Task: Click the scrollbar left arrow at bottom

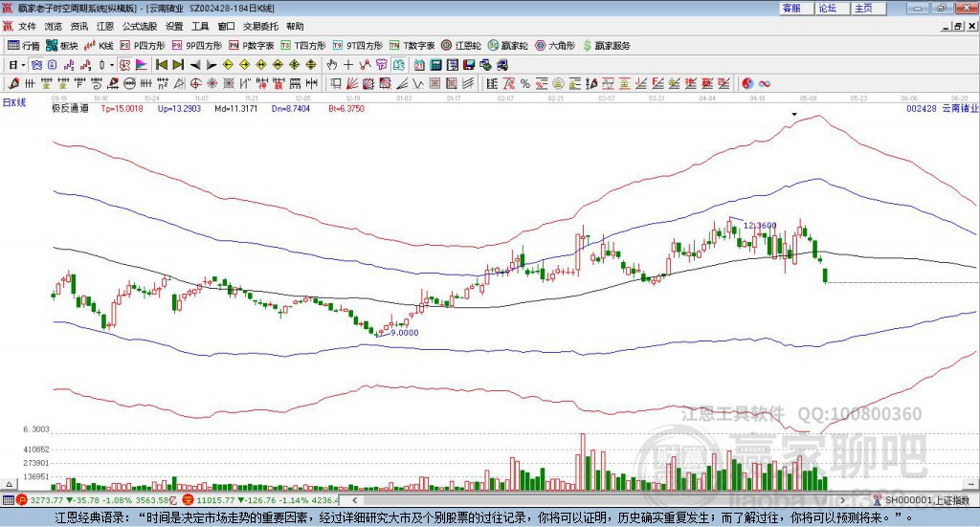Action: pyautogui.click(x=354, y=500)
